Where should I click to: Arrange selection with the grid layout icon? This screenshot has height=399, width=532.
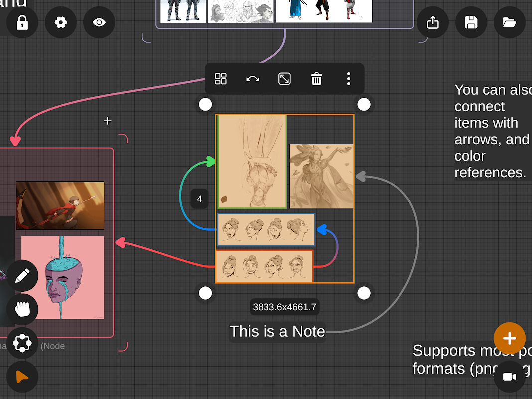[221, 79]
